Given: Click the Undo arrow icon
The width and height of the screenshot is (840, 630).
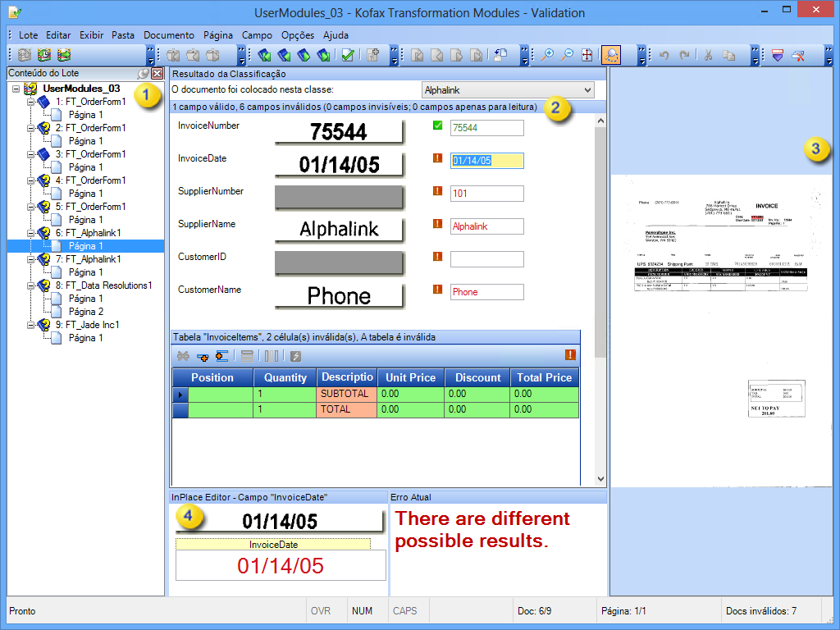Looking at the screenshot, I should point(664,55).
